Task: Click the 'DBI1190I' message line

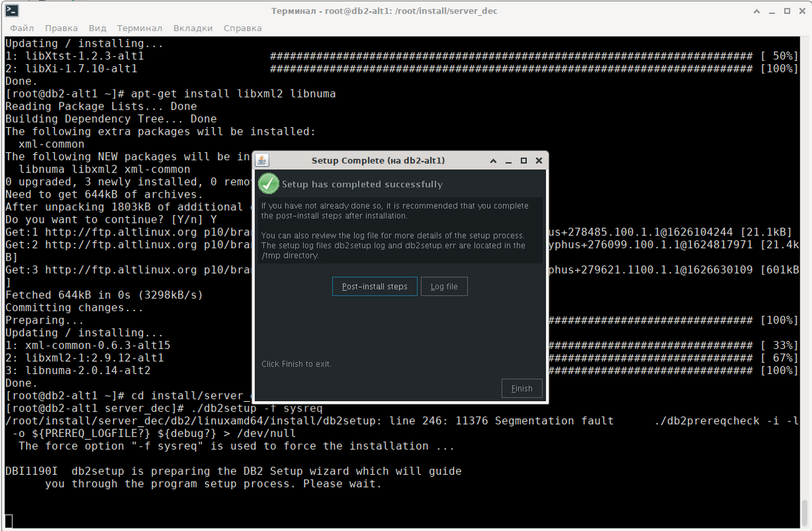Action: point(233,471)
